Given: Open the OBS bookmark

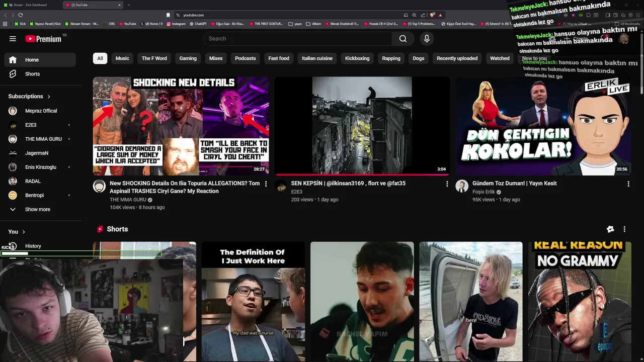Looking at the screenshot, I should coord(109,24).
